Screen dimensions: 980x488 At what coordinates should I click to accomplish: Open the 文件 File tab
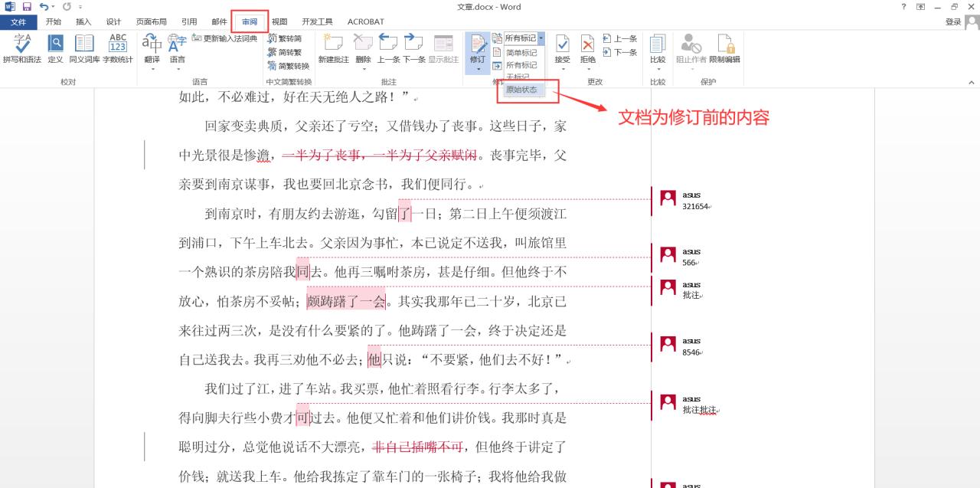(x=18, y=21)
